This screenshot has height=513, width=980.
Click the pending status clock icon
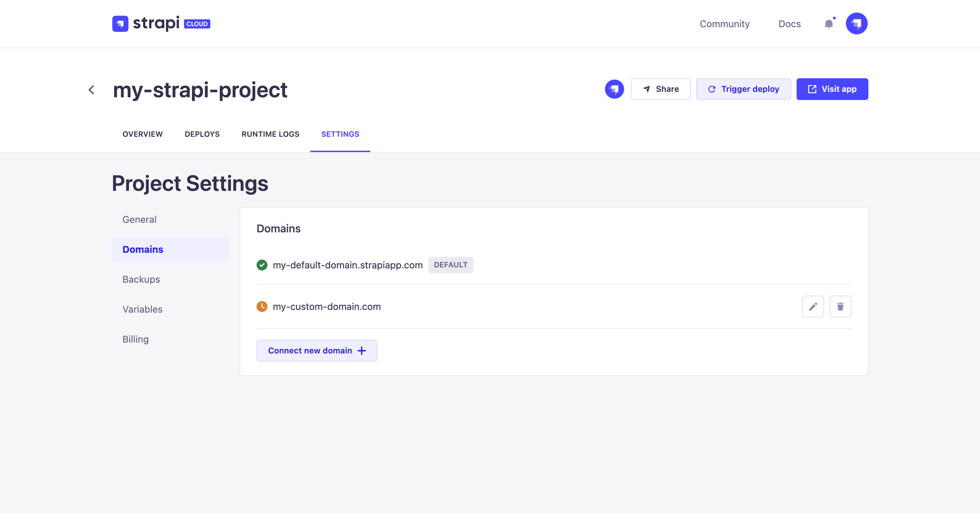tap(262, 307)
